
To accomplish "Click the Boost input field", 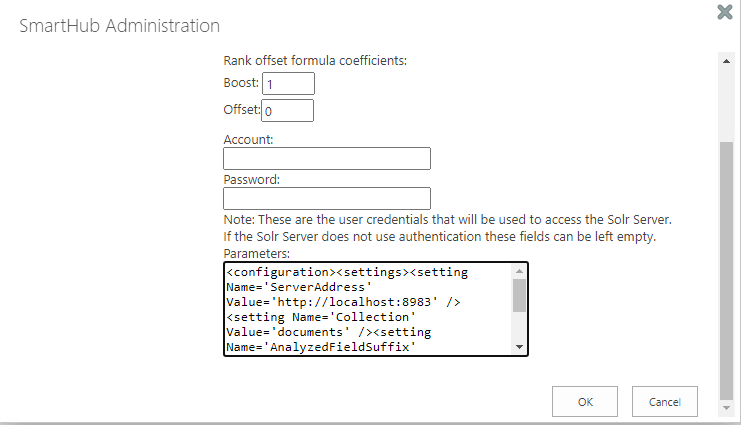I will 288,84.
